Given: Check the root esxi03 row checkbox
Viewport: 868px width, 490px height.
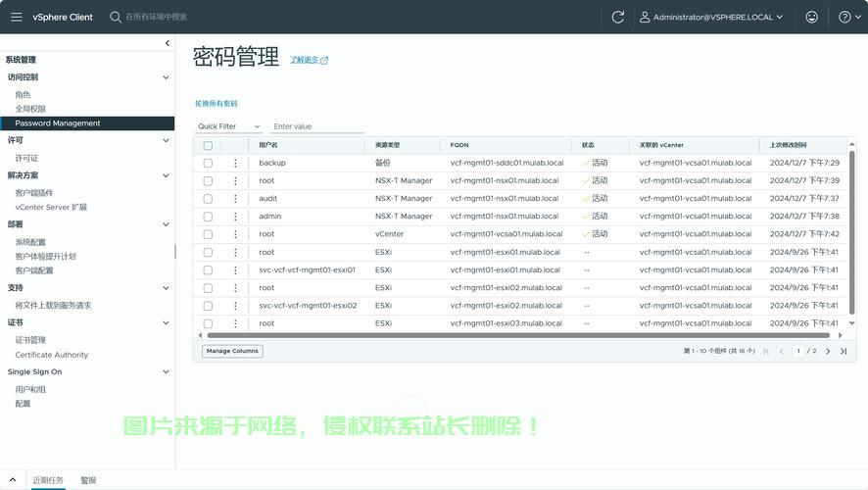Looking at the screenshot, I should click(208, 323).
